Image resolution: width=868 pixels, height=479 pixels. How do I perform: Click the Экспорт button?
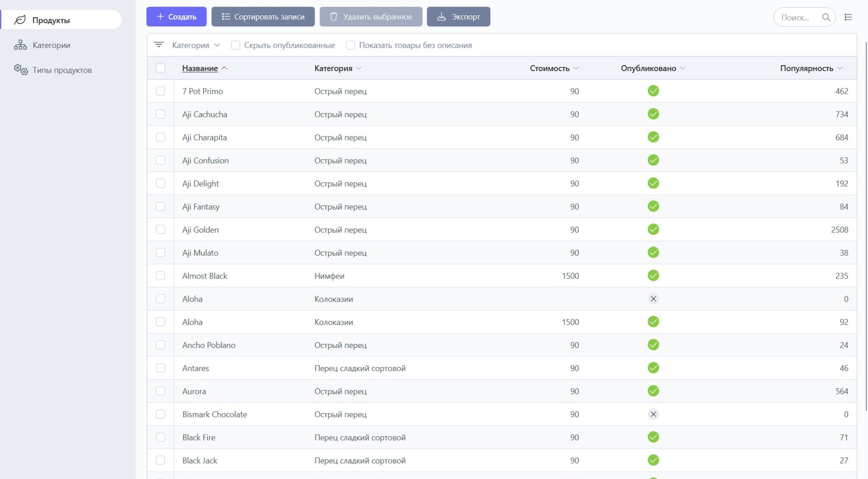pos(458,16)
